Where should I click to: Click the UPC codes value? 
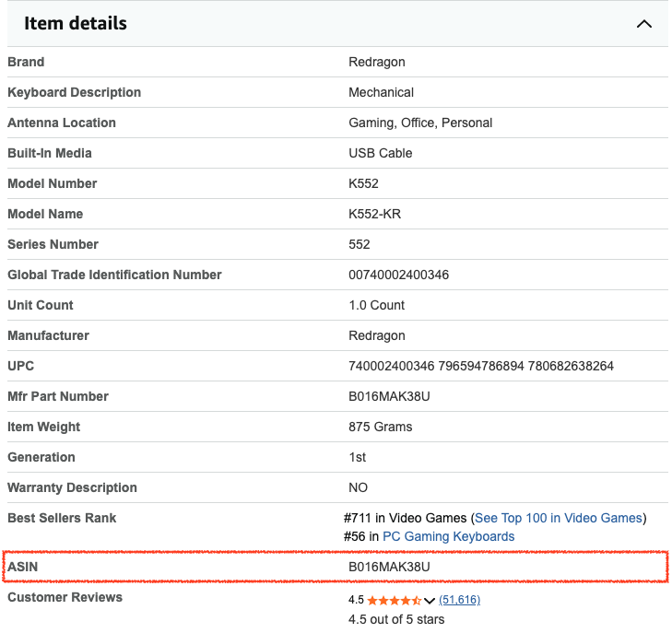(481, 366)
